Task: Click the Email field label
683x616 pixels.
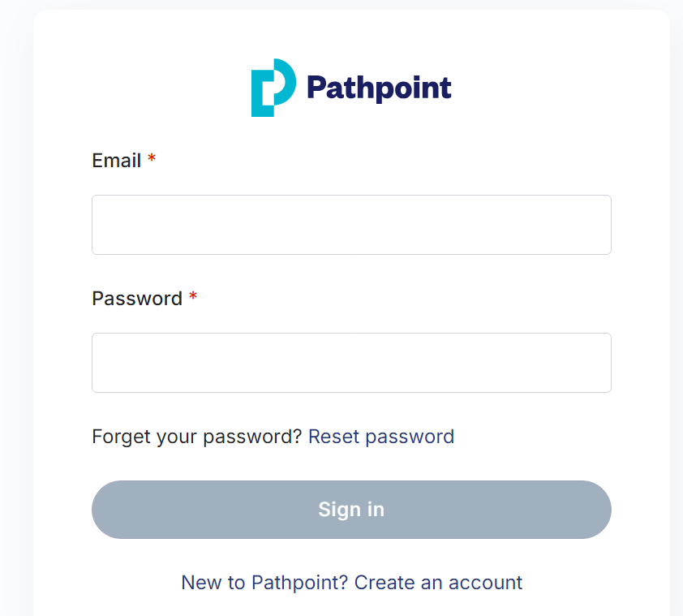Action: point(117,161)
